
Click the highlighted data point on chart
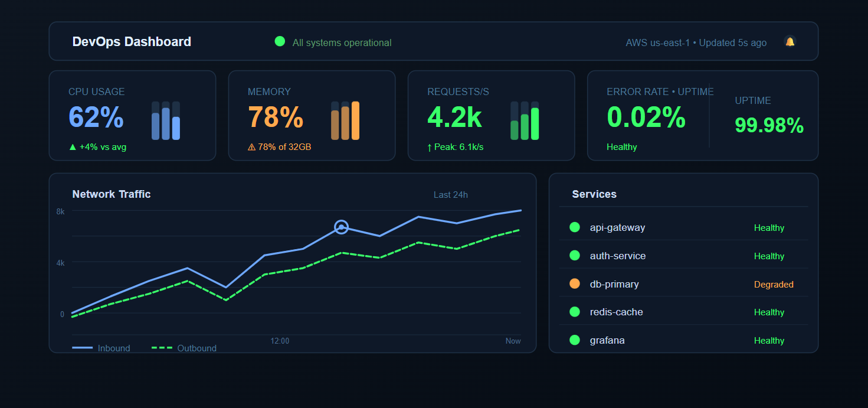click(341, 227)
